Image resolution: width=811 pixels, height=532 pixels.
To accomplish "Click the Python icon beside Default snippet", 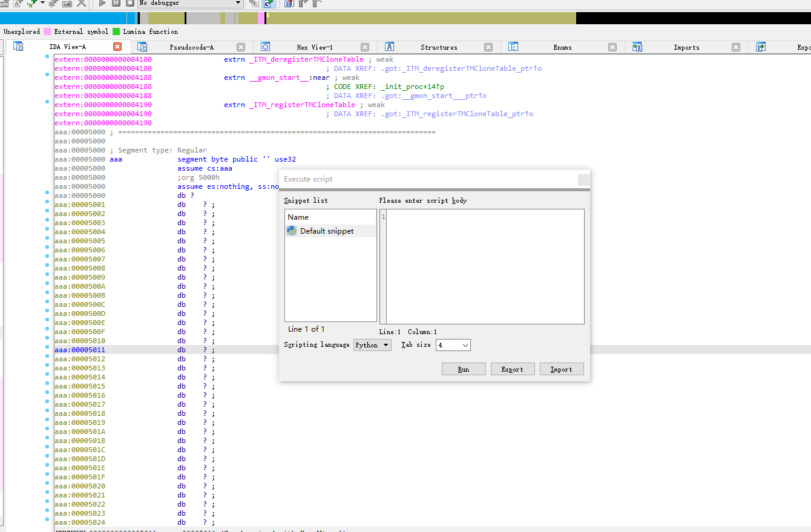I will pyautogui.click(x=291, y=231).
